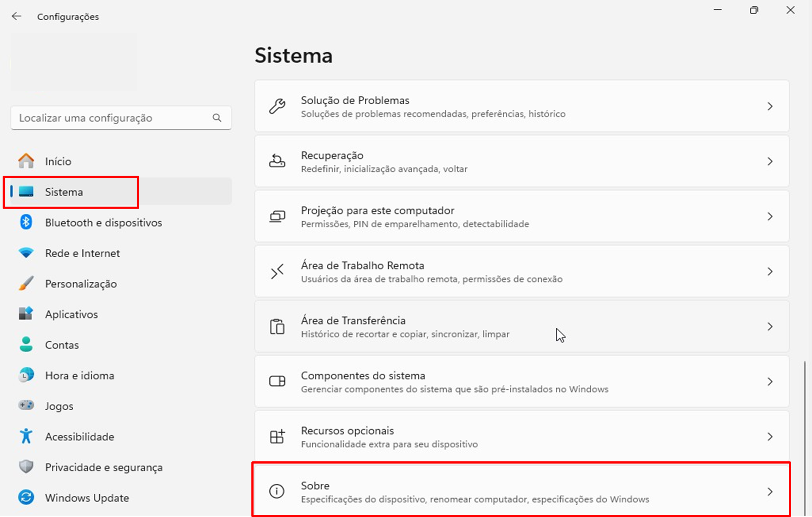Click the Rede e Internet wifi icon

[x=26, y=253]
